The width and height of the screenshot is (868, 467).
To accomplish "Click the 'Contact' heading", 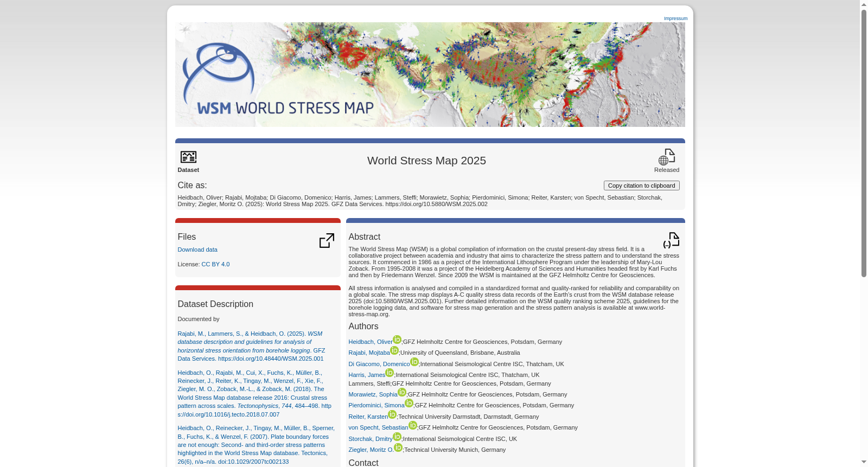I will click(363, 463).
